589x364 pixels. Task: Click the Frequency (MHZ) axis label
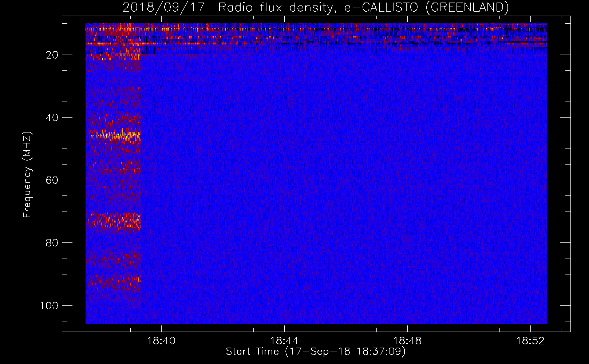[27, 174]
